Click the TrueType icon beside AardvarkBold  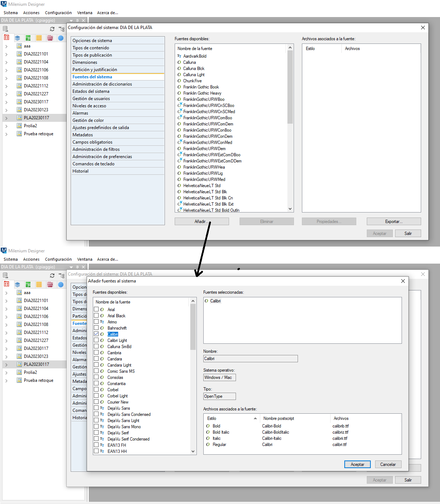(x=179, y=56)
